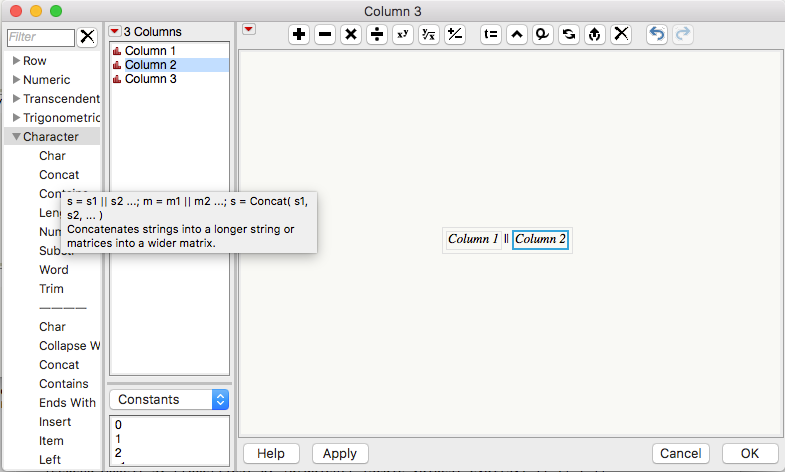Choose Concat just below the first Char
The image size is (785, 472).
point(59,175)
